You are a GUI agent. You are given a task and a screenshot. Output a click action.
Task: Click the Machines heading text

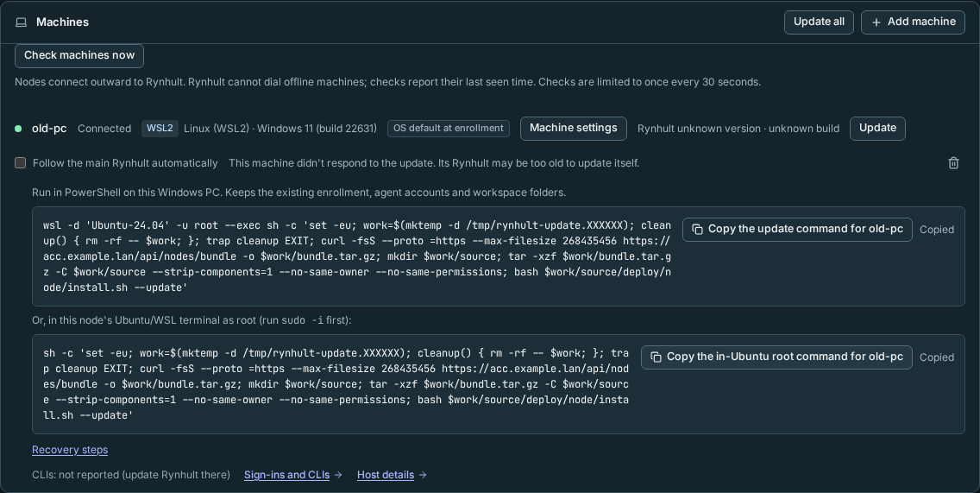62,22
